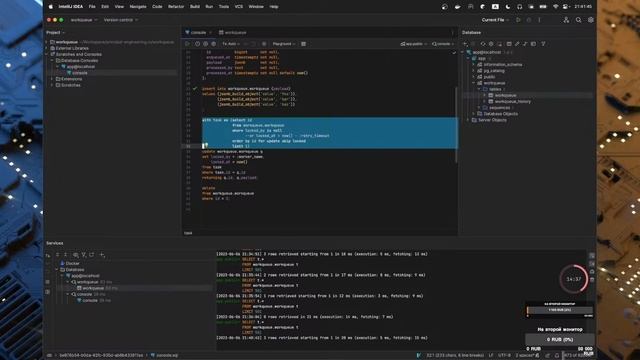Expand External Libraries in Project tree

(x=47, y=48)
